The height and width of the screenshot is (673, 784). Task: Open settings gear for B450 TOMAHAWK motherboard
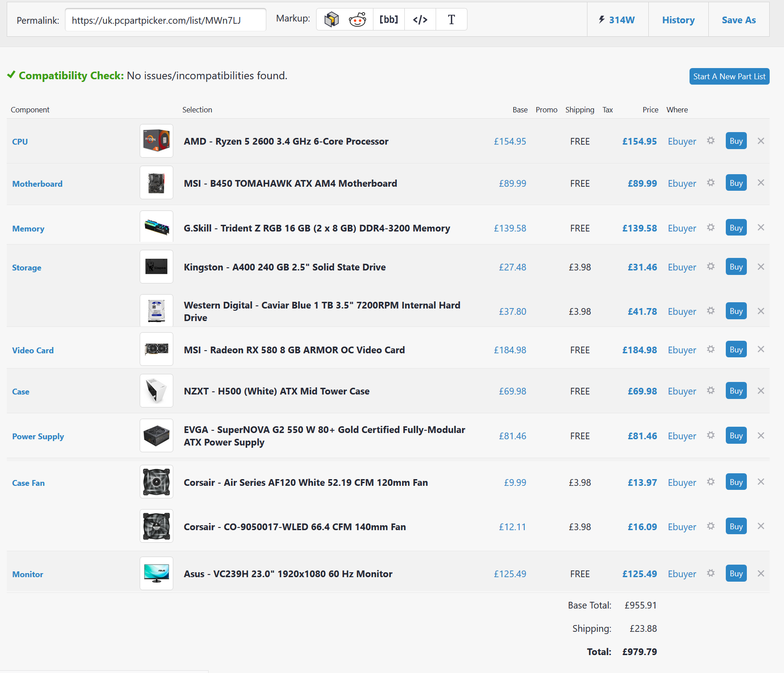[x=711, y=183]
